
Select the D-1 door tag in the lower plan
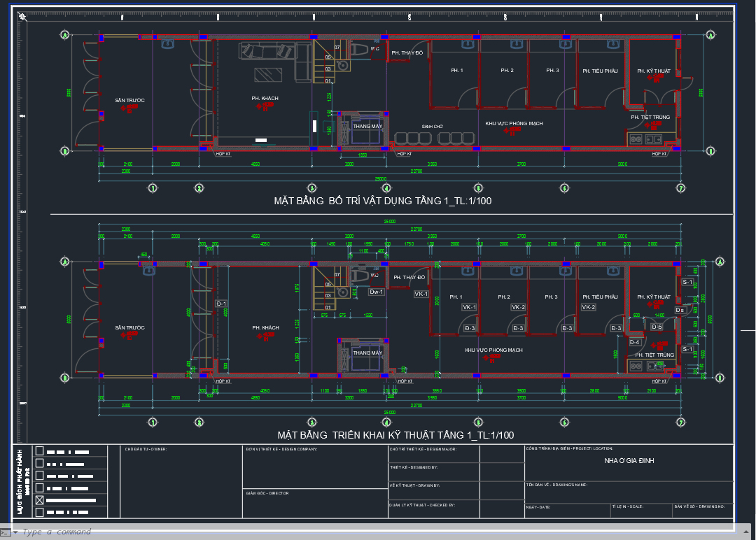[221, 304]
